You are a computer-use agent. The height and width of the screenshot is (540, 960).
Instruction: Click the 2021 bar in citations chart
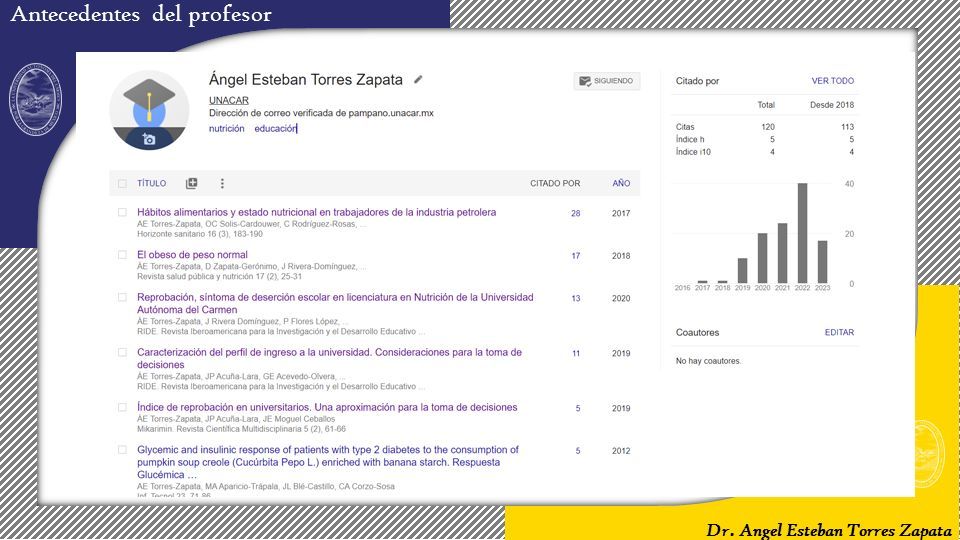(x=782, y=253)
